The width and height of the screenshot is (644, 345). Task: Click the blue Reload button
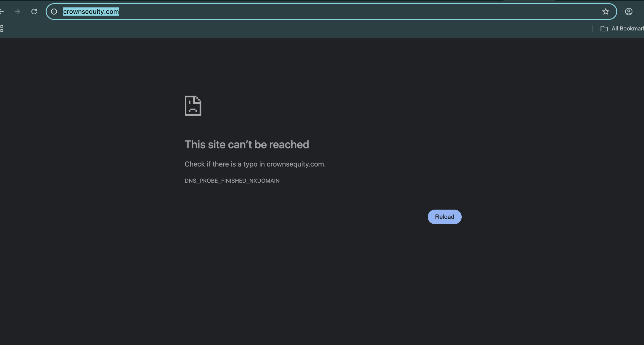[444, 217]
